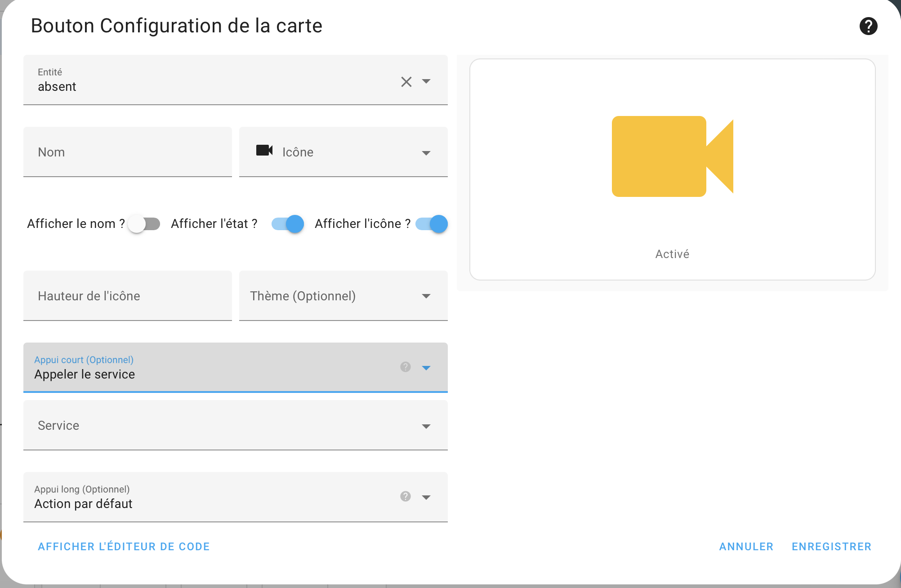901x588 pixels.
Task: Disable the Afficher l'icône toggle
Action: pyautogui.click(x=432, y=223)
